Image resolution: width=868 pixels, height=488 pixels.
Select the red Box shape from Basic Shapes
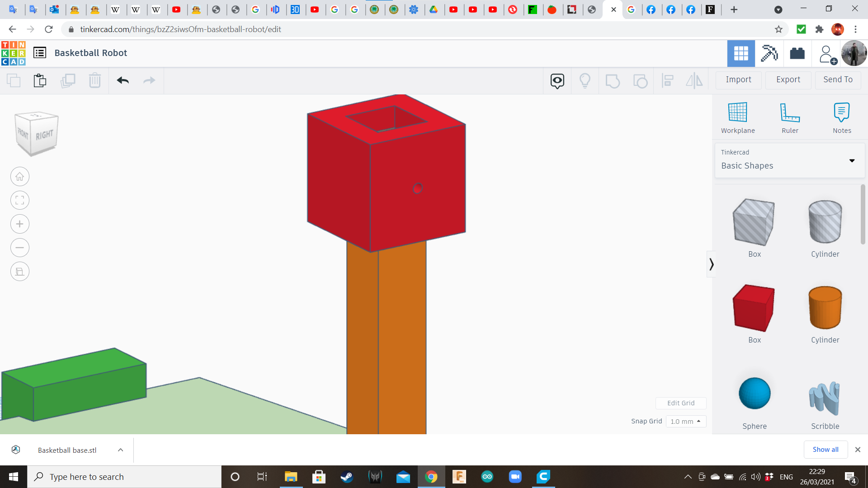[754, 308]
